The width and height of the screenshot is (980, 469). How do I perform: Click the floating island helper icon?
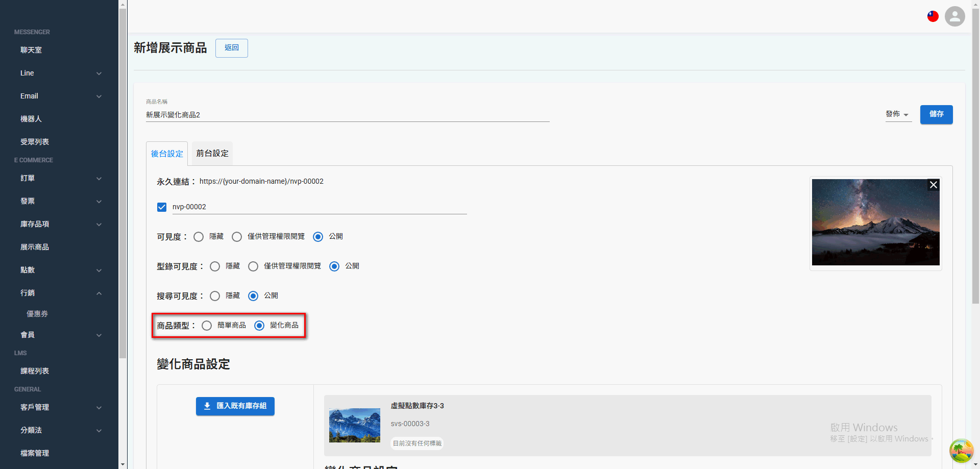point(961,451)
